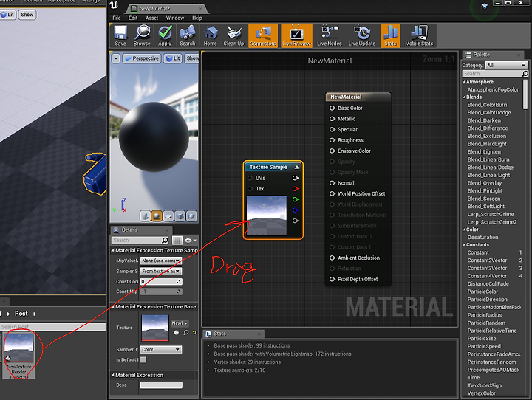Open the material preview viewport options arrow
This screenshot has width=532, height=400.
click(116, 58)
